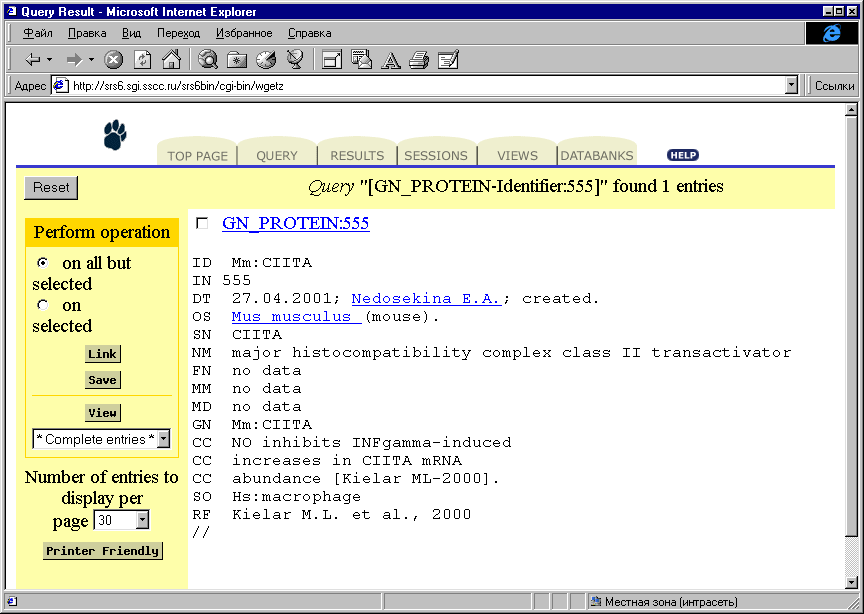Screen dimensions: 864x614
Task: Open the Переход menu
Action: (179, 33)
